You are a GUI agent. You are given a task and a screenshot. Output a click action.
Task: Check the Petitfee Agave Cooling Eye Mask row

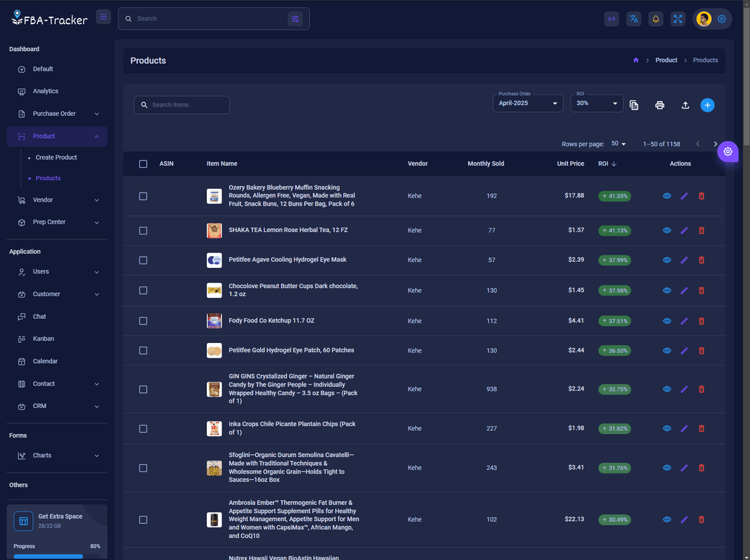pyautogui.click(x=143, y=261)
